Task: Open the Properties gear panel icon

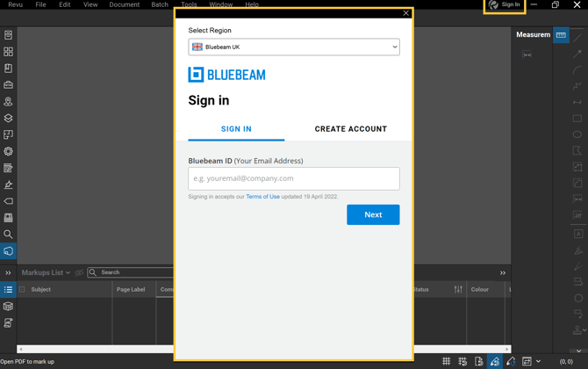Action: 8,151
